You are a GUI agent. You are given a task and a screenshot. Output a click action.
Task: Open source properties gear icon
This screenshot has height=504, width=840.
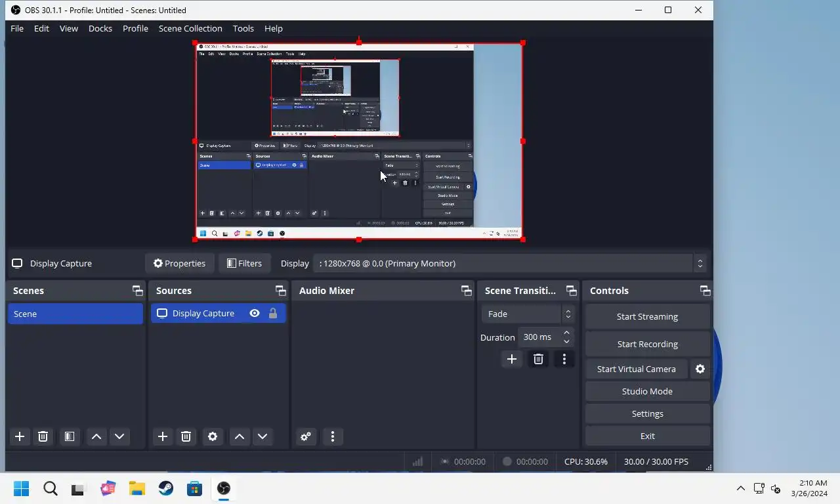213,436
